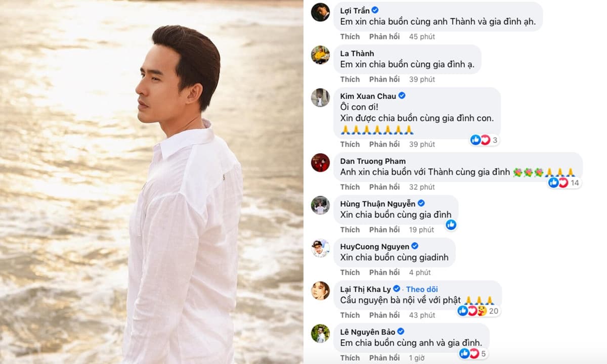This screenshot has width=607, height=364.
Task: Click the verified badge beside Kim Xuan Chau
Action: click(x=402, y=96)
